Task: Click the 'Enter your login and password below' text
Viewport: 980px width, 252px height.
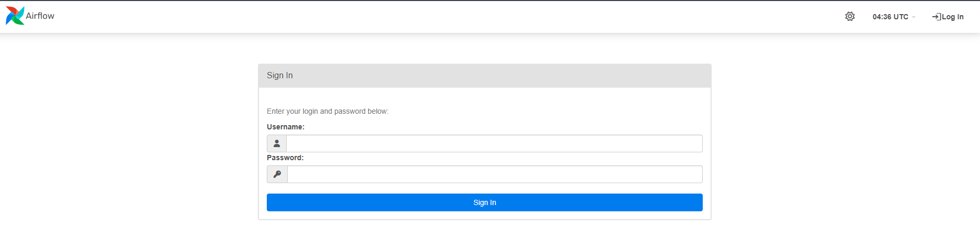Action: point(327,111)
